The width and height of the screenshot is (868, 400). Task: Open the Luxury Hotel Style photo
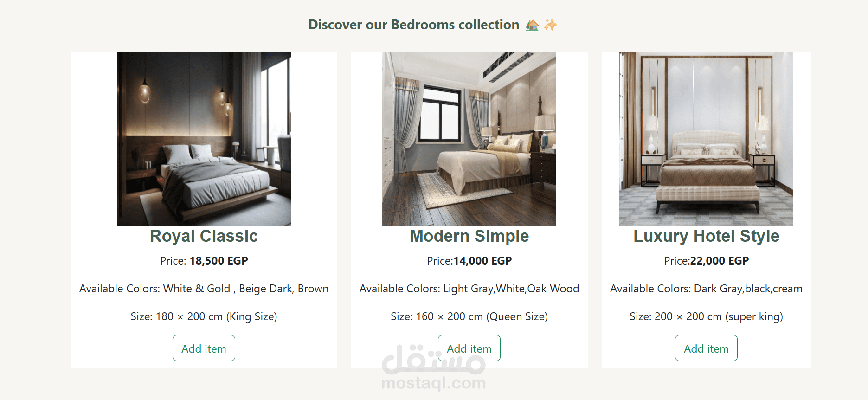pos(706,139)
